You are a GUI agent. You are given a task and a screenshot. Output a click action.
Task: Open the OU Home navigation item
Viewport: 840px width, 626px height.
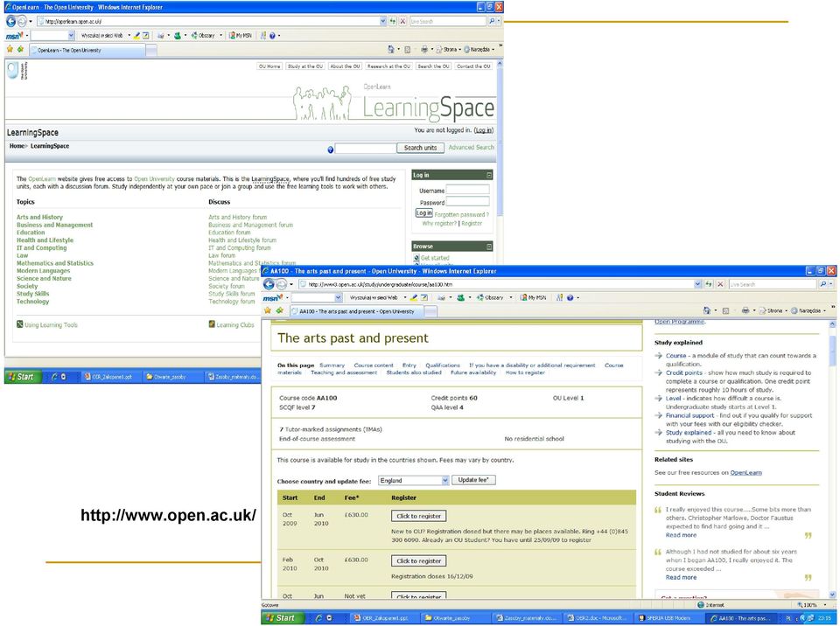[x=269, y=66]
